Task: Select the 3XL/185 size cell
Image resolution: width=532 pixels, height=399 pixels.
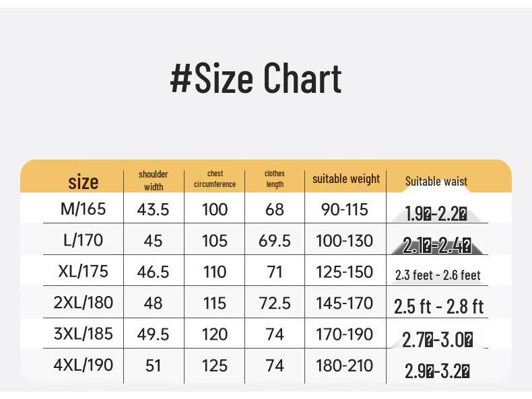Action: tap(84, 334)
